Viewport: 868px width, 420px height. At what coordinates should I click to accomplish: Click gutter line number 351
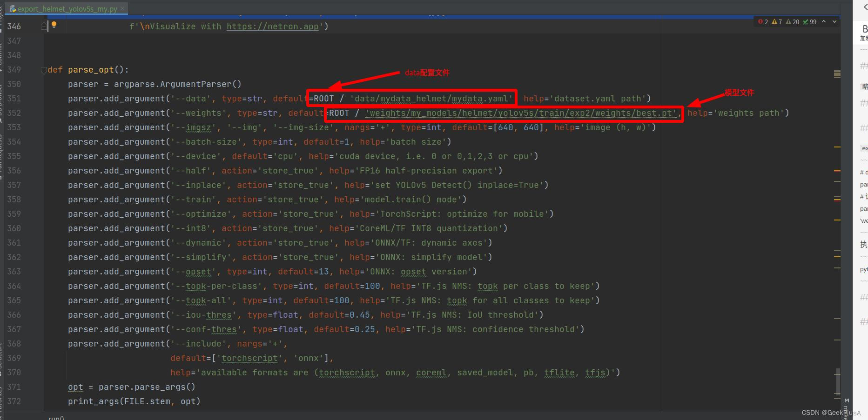click(x=14, y=99)
